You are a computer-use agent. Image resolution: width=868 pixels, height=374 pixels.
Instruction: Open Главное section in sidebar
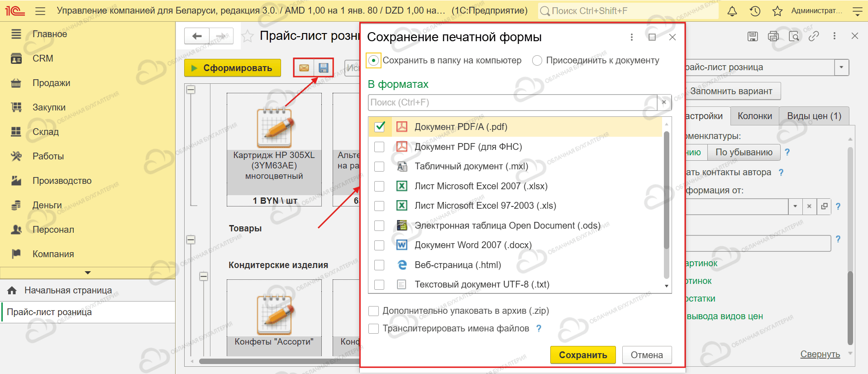[x=50, y=34]
